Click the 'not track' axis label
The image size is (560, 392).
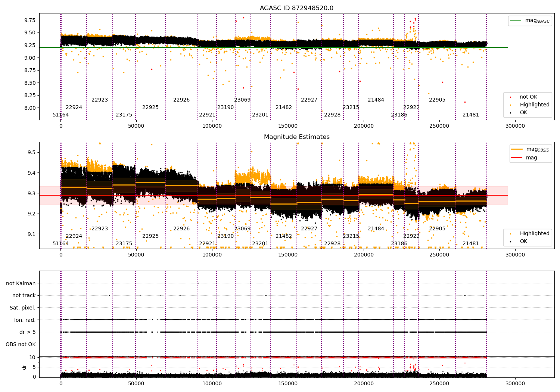click(x=24, y=295)
